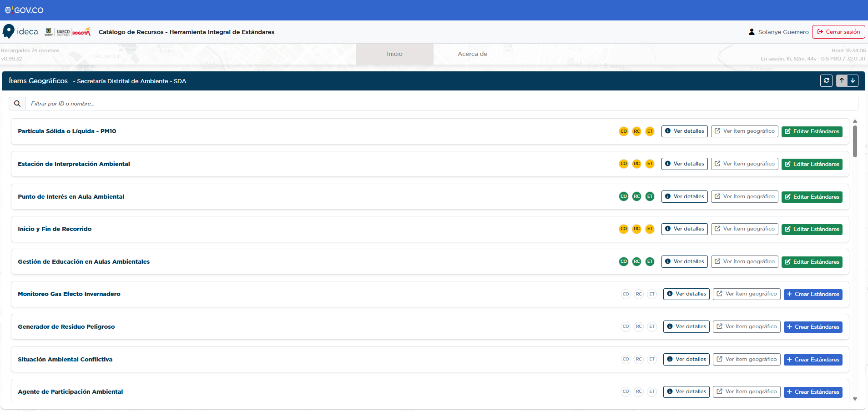Viewport: 868px width, 411px height.
Task: Create standards for Generador de Residuo Peligroso
Action: point(812,327)
